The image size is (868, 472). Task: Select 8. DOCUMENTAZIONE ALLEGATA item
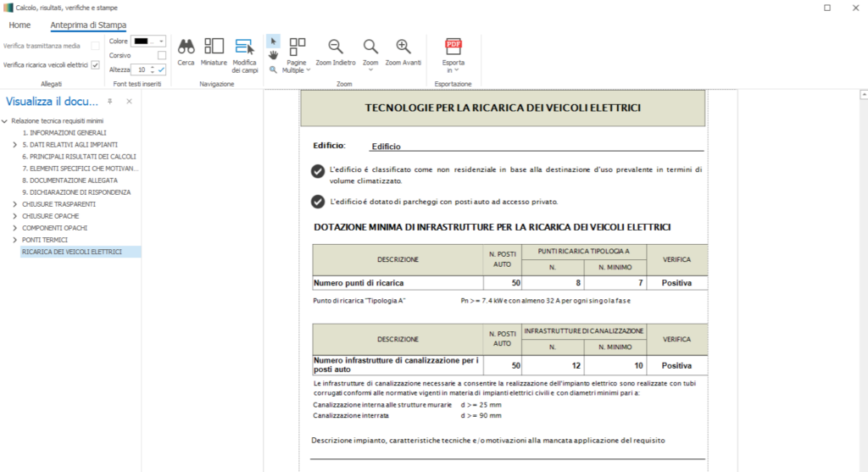70,180
